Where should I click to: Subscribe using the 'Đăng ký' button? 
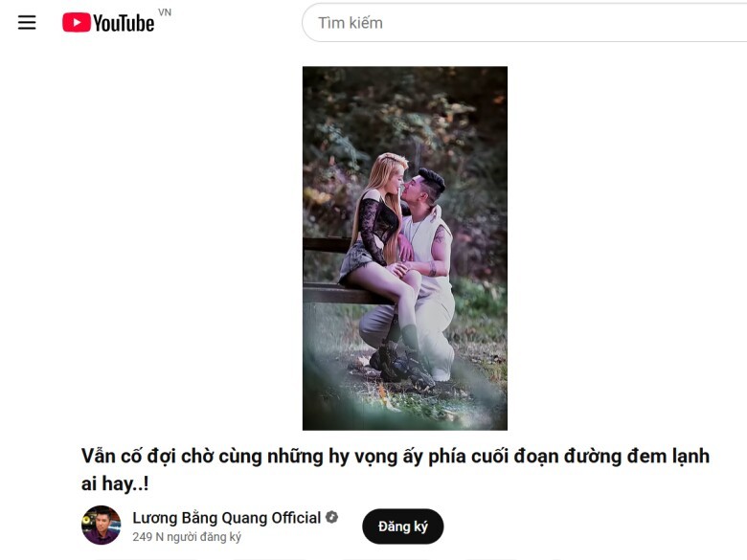point(402,526)
